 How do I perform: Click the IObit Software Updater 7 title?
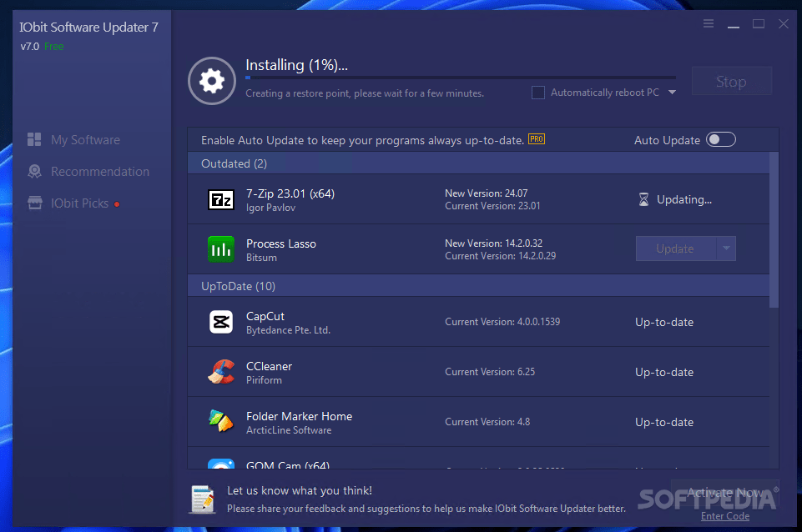89,27
